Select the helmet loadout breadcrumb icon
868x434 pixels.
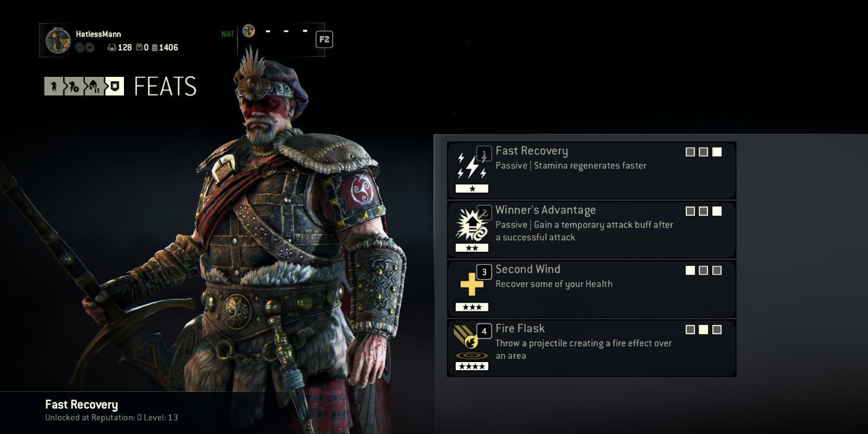point(94,86)
